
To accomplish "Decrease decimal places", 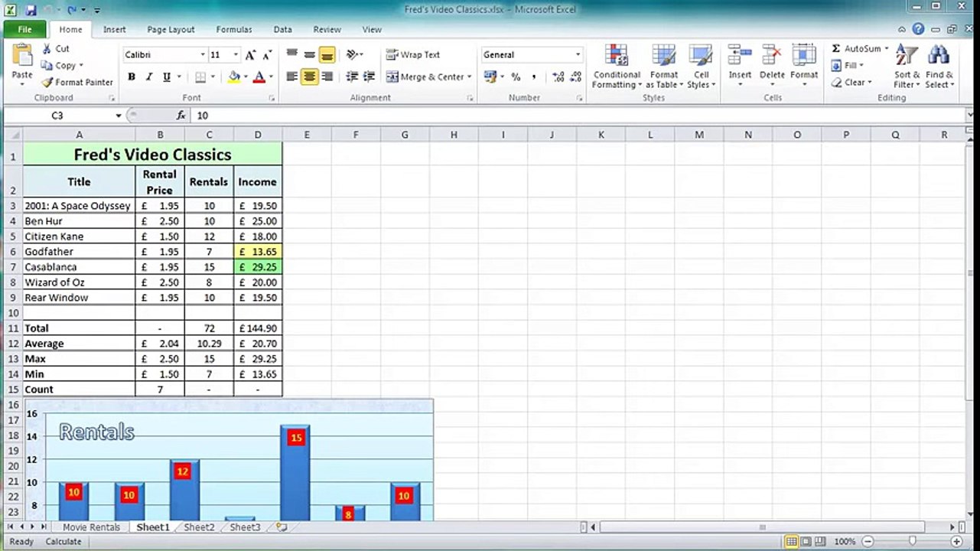I will (x=575, y=77).
